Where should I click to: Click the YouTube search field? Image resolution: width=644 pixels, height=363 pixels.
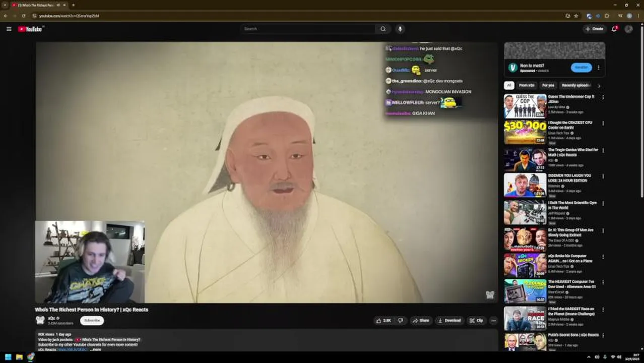tap(308, 29)
